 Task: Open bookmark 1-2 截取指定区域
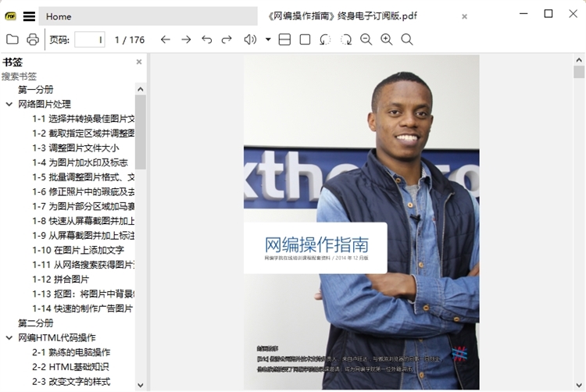(x=83, y=134)
